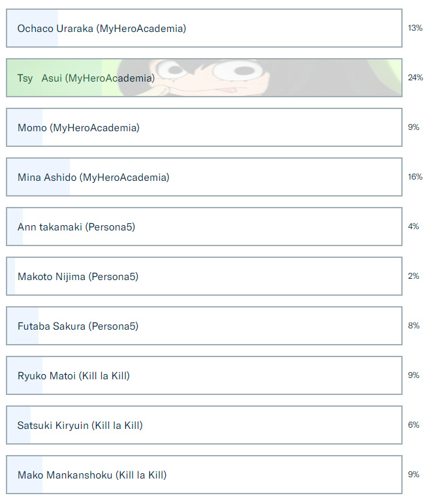This screenshot has width=430, height=504.
Task: Click the 13% result for Ochaco
Action: tap(415, 28)
